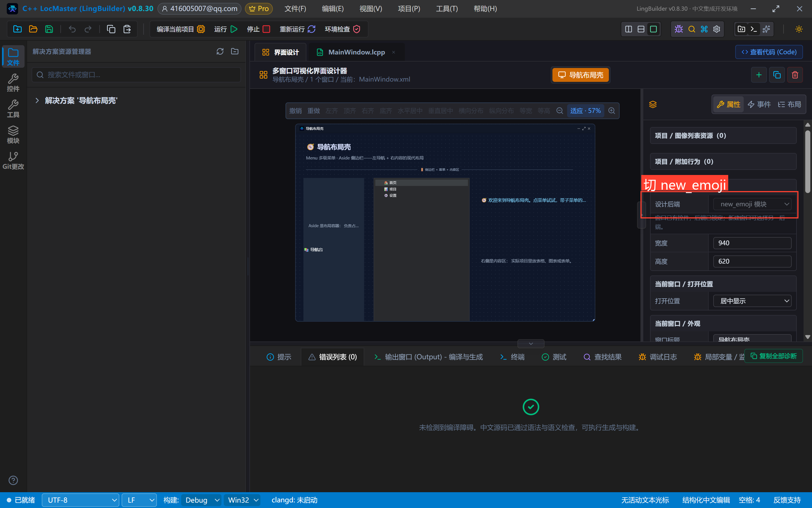Click help question mark icon
This screenshot has height=508, width=812.
(13, 480)
